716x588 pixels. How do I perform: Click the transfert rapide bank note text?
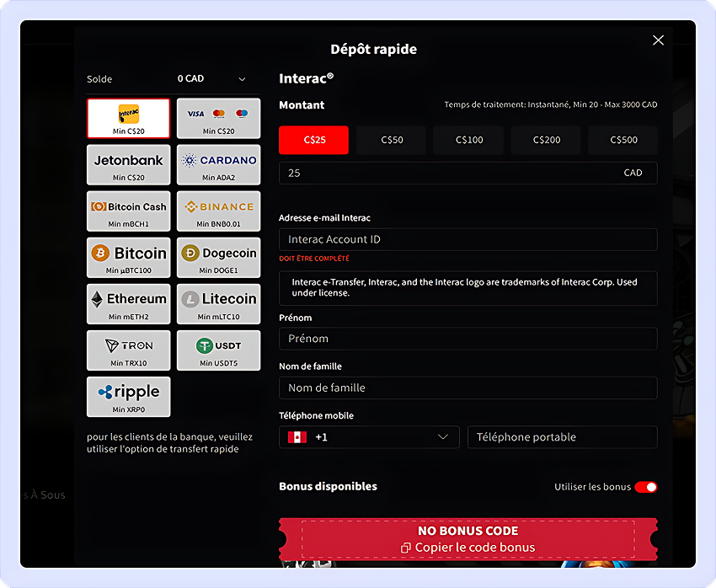click(169, 443)
